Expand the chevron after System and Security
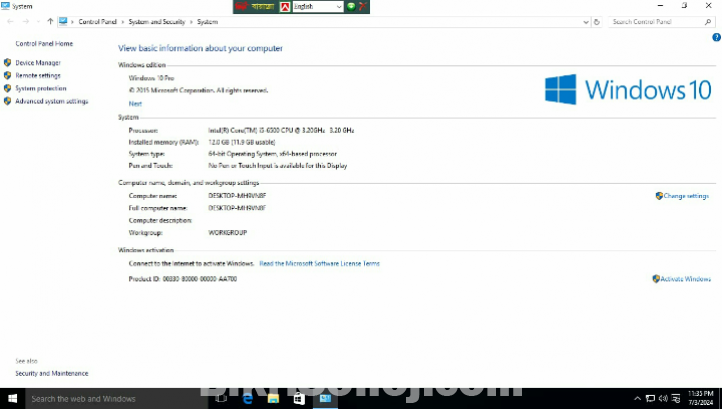Image resolution: width=722 pixels, height=409 pixels. pos(192,22)
